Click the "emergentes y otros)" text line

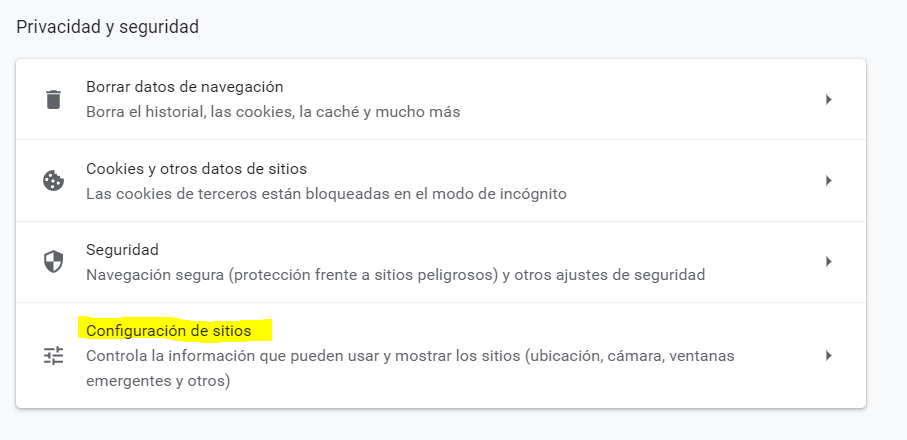[x=158, y=381]
